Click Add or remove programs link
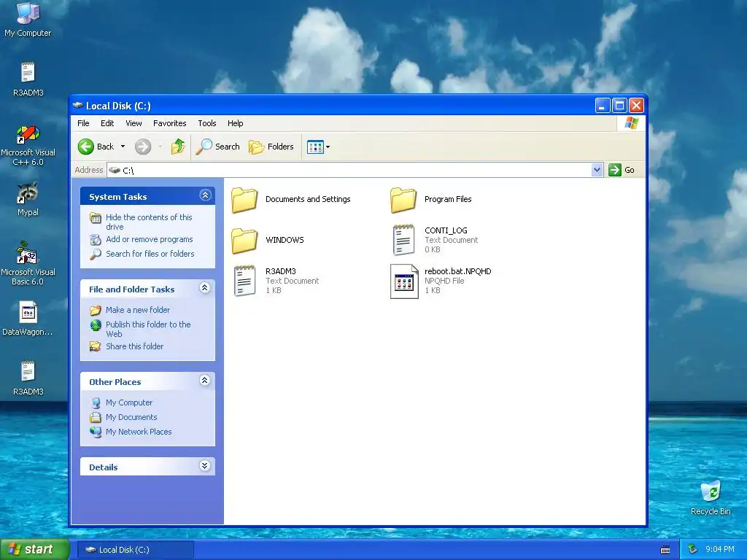Image resolution: width=747 pixels, height=560 pixels. pyautogui.click(x=149, y=239)
